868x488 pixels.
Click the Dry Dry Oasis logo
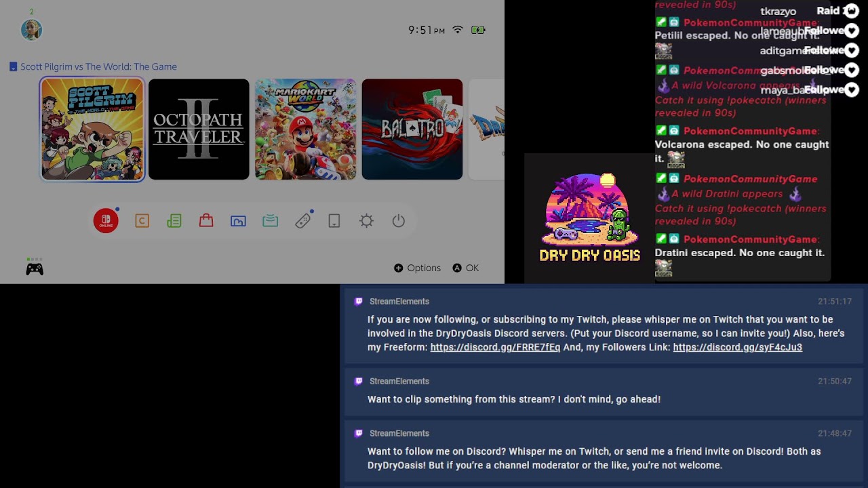pyautogui.click(x=589, y=217)
